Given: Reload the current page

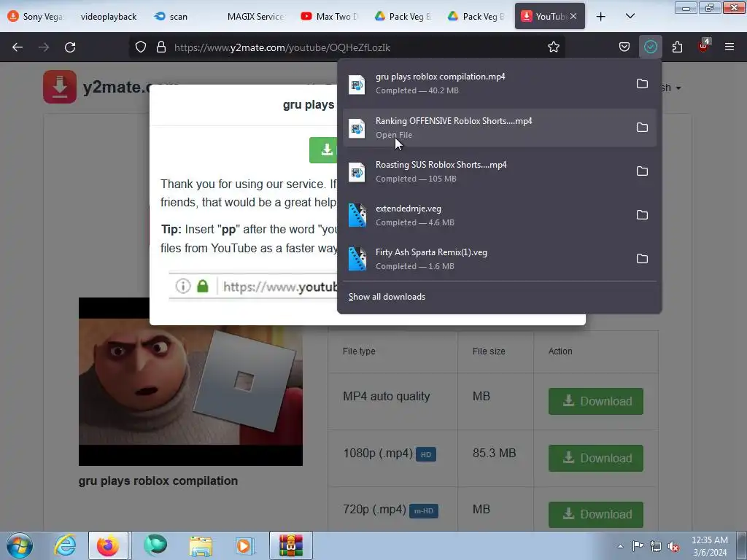Looking at the screenshot, I should 70,47.
